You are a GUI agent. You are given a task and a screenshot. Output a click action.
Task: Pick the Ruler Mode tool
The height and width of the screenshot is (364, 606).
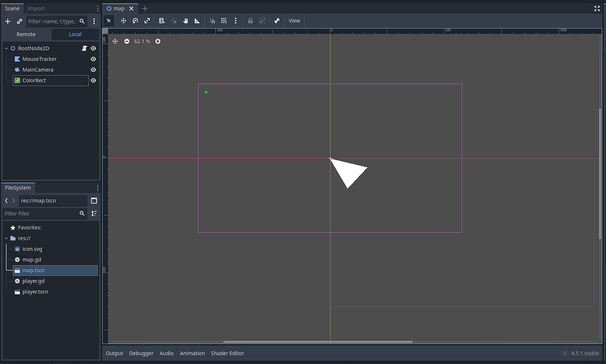197,21
